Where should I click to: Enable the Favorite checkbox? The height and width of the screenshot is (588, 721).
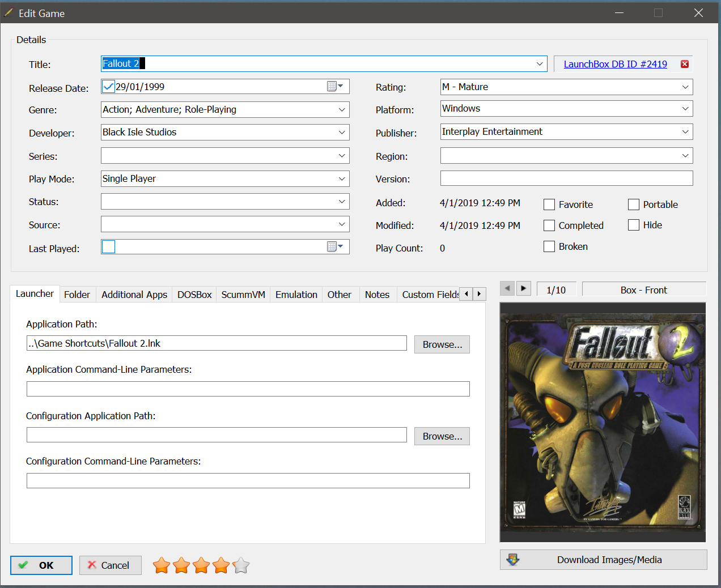coord(549,204)
